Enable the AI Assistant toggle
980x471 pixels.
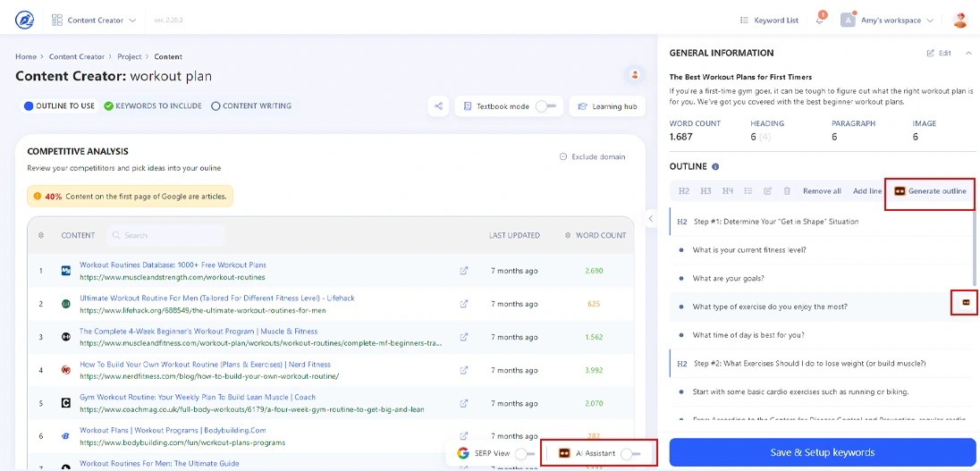(630, 453)
